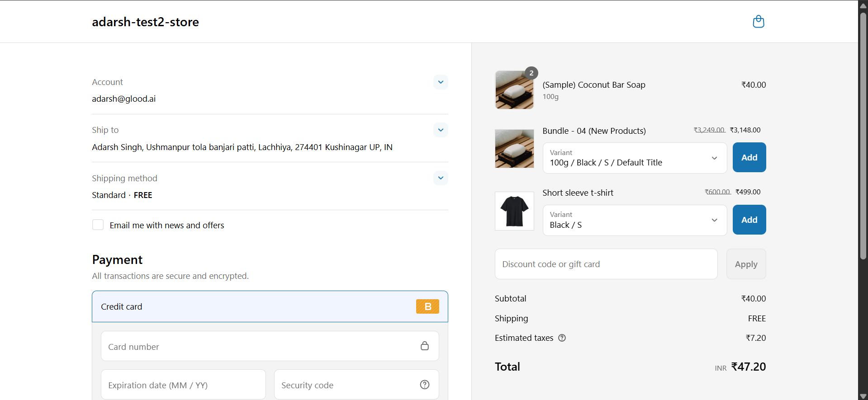Click the card number lock icon
Viewport: 868px width, 400px height.
424,346
